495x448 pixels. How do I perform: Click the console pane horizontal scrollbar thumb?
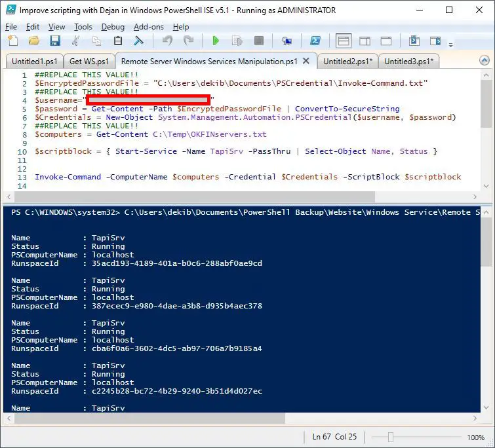coord(149,418)
